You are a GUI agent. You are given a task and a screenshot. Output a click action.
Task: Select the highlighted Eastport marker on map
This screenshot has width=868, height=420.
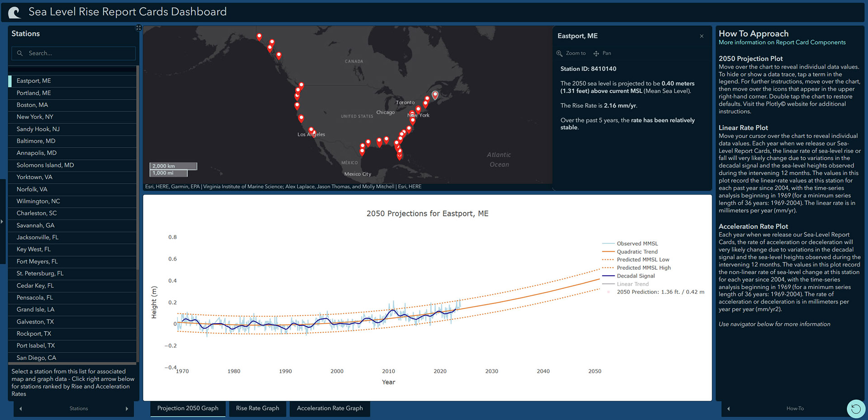pyautogui.click(x=435, y=95)
